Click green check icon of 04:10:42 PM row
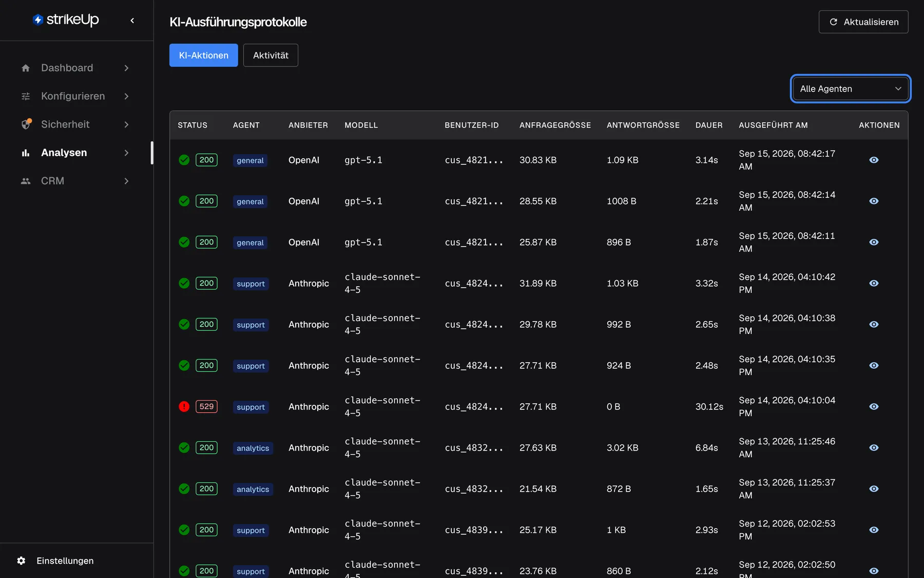Image resolution: width=924 pixels, height=578 pixels. [x=184, y=283]
